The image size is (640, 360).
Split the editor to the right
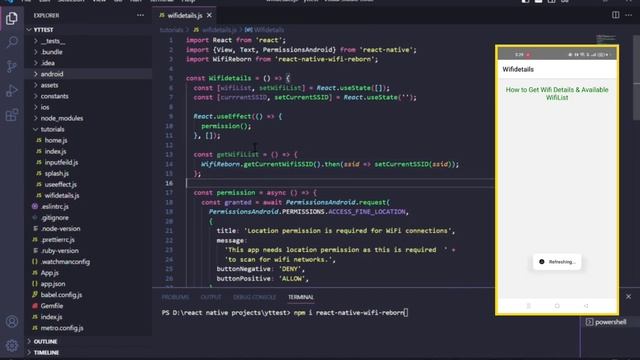(x=616, y=15)
